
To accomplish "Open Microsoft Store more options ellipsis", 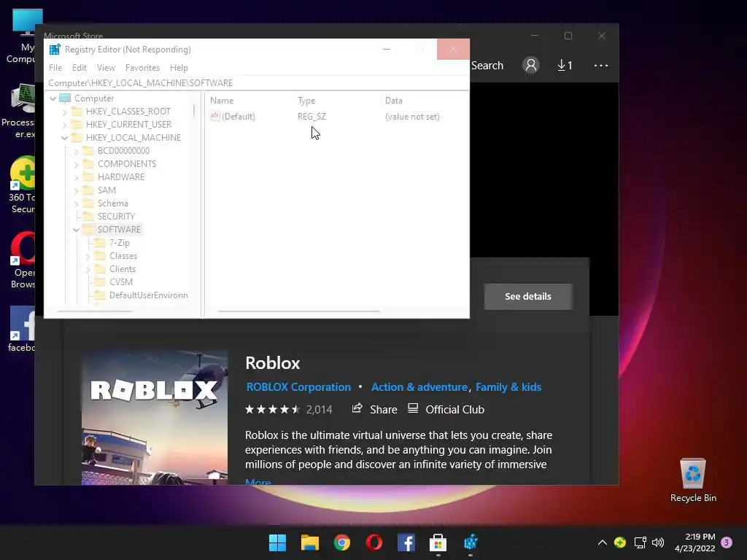I will click(601, 65).
